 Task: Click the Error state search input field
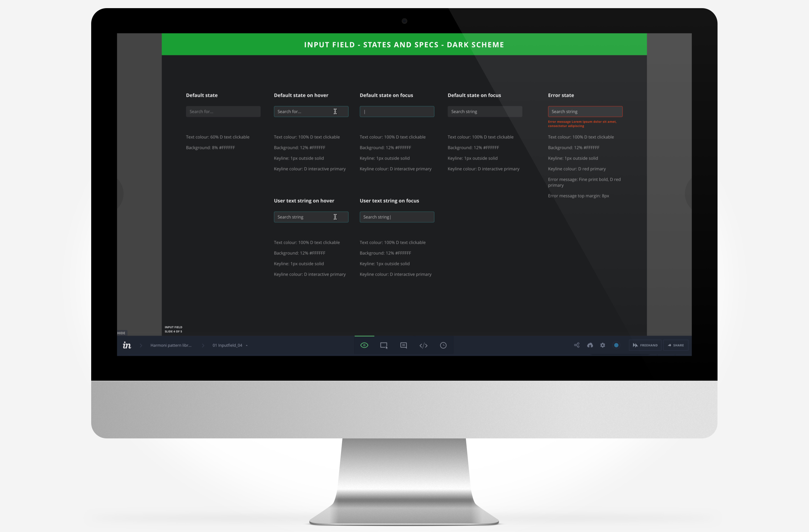[584, 111]
